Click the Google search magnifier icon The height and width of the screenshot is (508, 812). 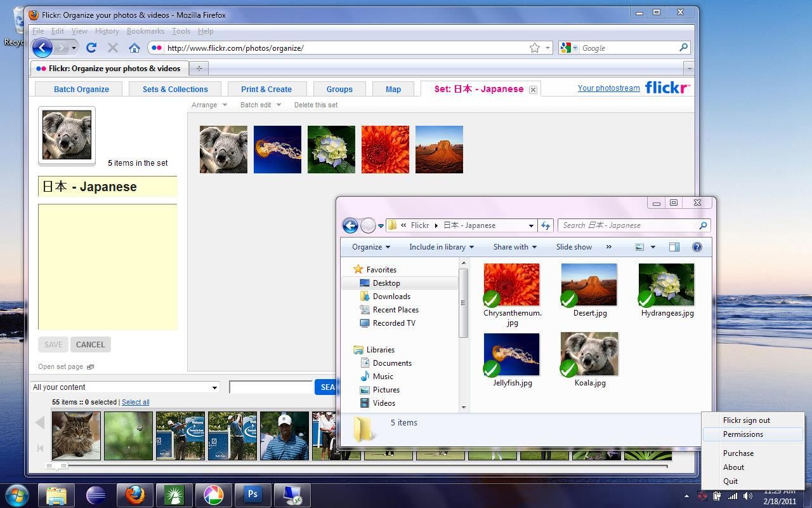coord(683,47)
